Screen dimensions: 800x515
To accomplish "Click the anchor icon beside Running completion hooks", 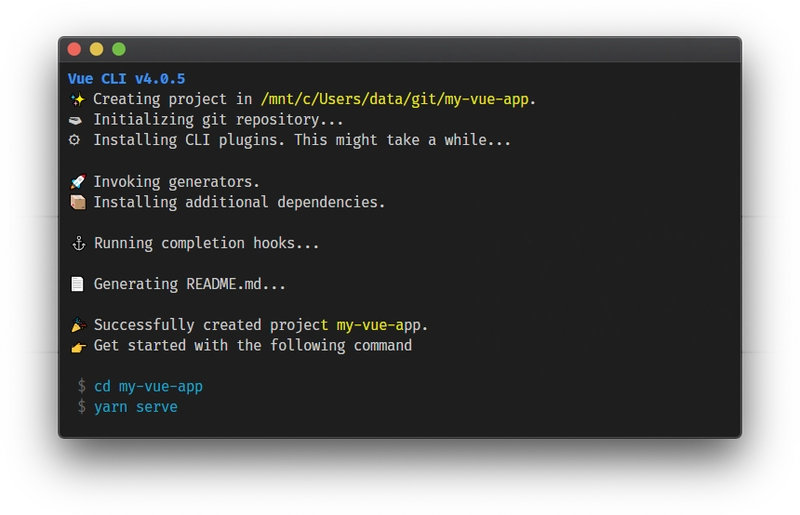I will pyautogui.click(x=79, y=243).
